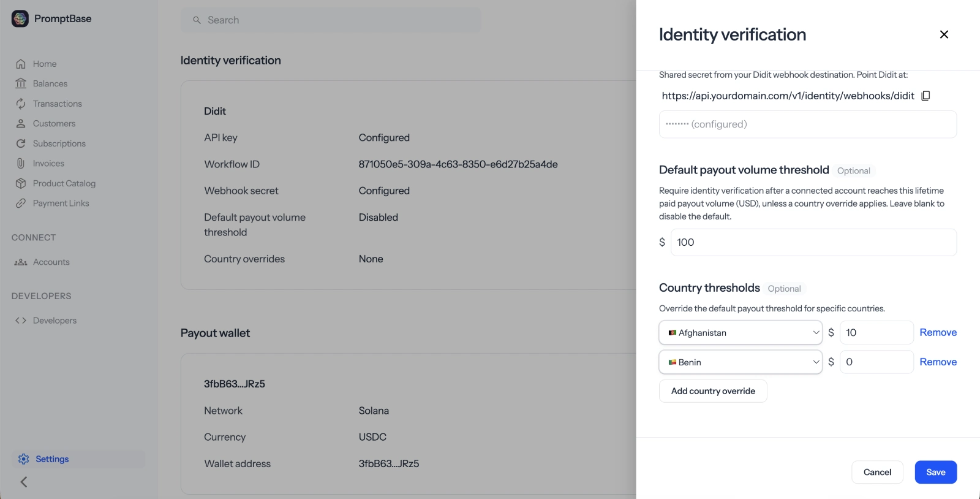Remove the Benin country override
Viewport: 980px width, 499px height.
938,362
